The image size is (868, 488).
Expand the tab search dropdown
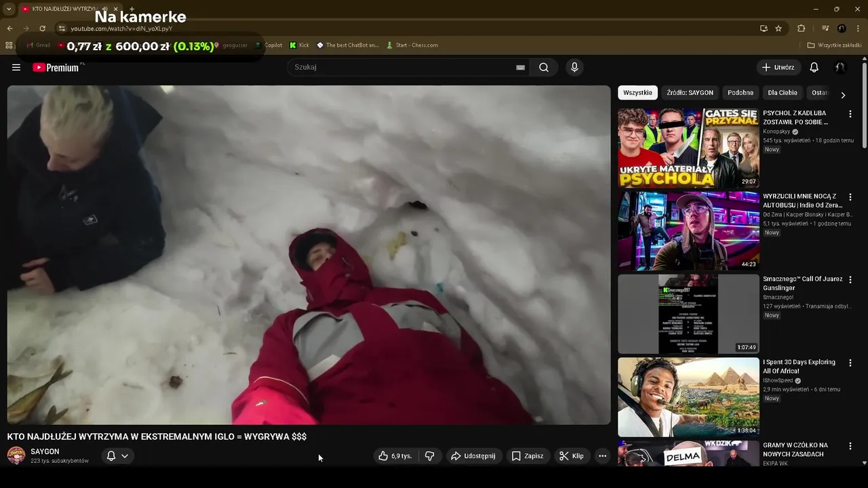[x=9, y=9]
